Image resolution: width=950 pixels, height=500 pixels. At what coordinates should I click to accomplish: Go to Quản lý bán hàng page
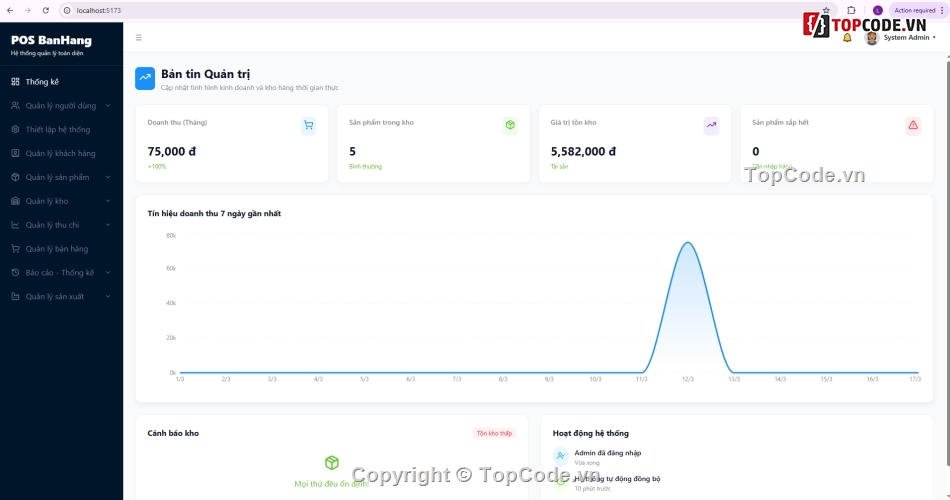coord(56,249)
